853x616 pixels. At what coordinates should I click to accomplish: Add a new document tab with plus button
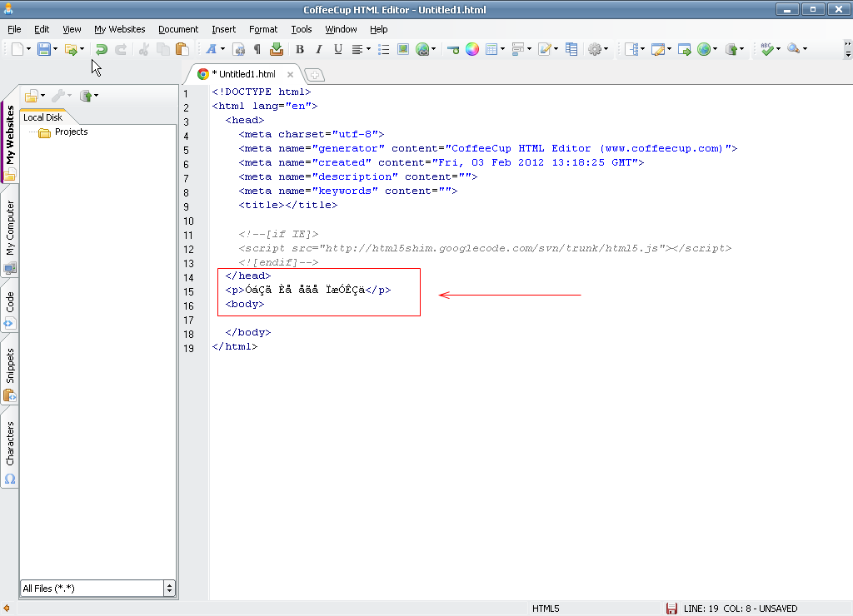[x=314, y=74]
